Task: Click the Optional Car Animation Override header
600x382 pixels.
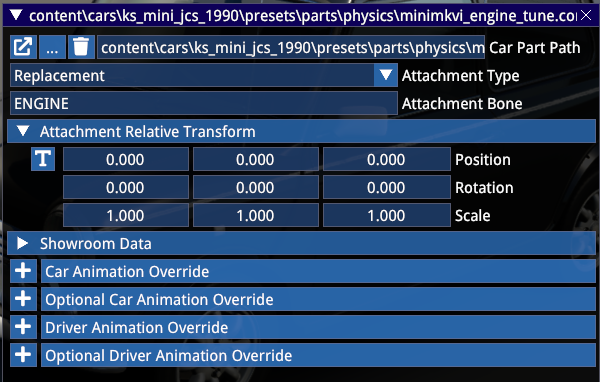Action: (x=318, y=299)
